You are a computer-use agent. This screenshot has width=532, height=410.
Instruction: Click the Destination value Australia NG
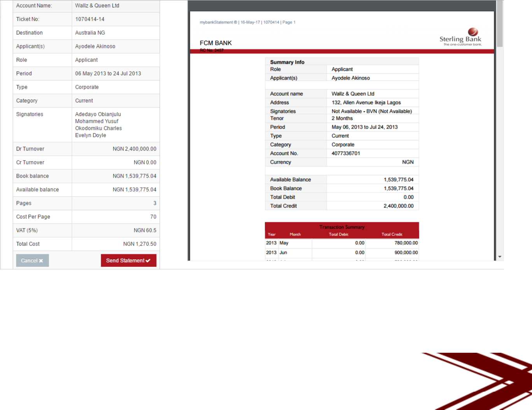tap(90, 33)
